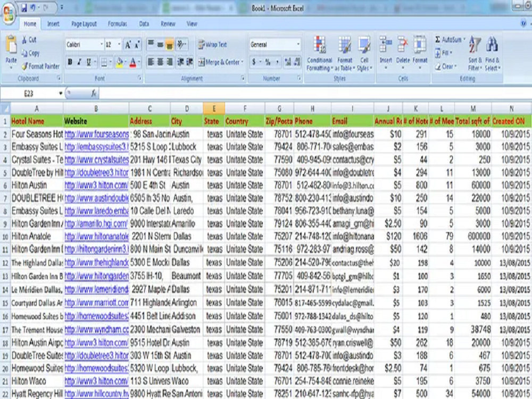Image resolution: width=532 pixels, height=399 pixels.
Task: Open Excel Help question mark
Action: 523,23
